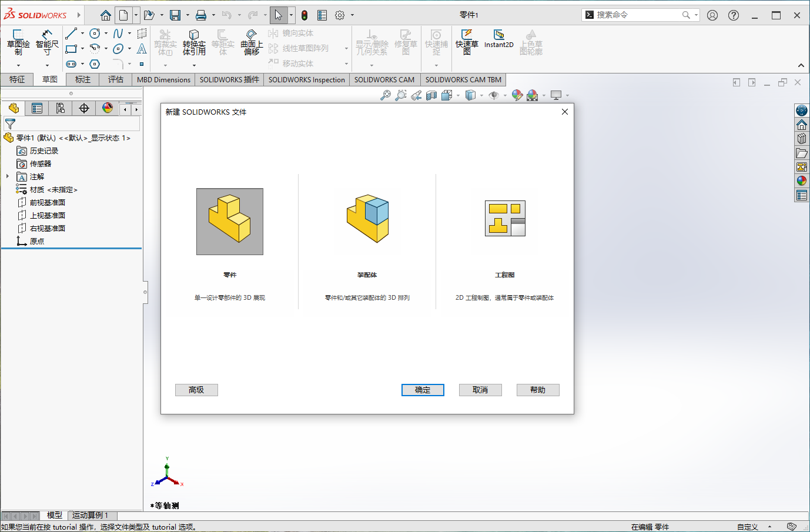Click the 智能尺寸 smart dimension tool

(x=47, y=43)
